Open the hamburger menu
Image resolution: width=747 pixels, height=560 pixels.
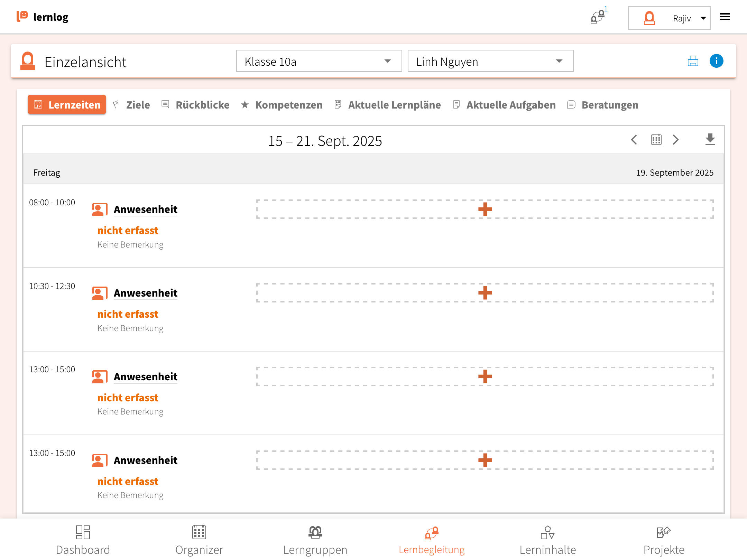point(725,17)
